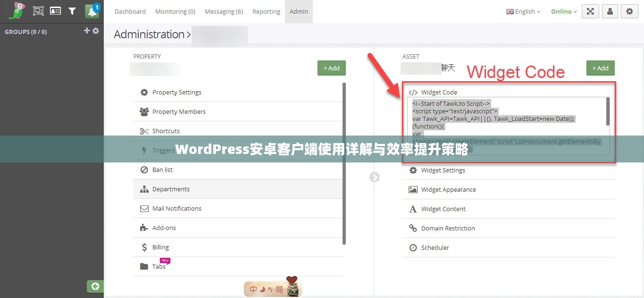
Task: Click the Scheduler clock icon
Action: click(x=413, y=247)
